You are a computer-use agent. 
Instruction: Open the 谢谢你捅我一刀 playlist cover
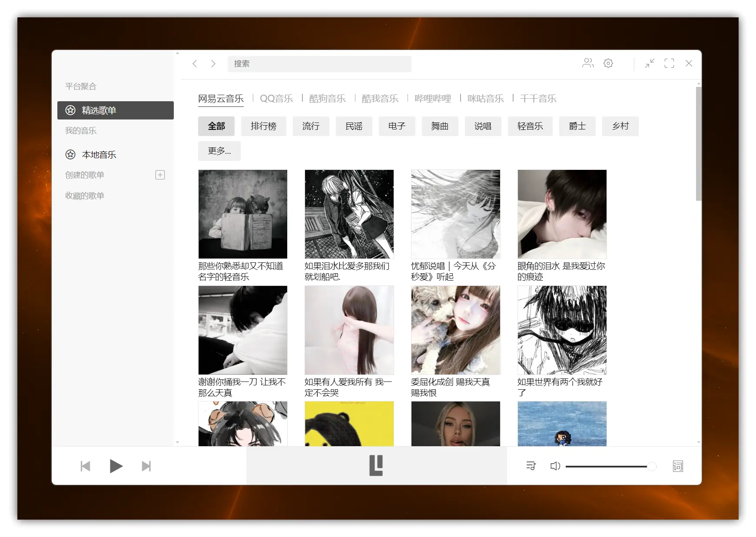coord(243,330)
